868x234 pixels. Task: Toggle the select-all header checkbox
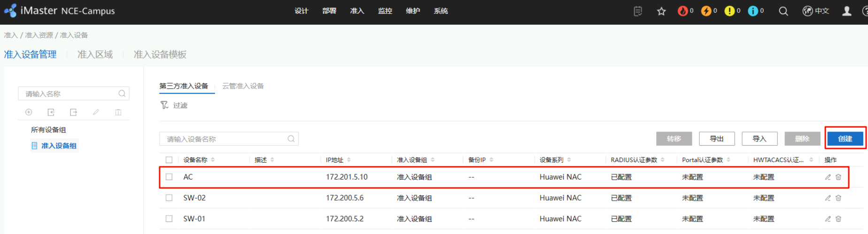[x=169, y=160]
